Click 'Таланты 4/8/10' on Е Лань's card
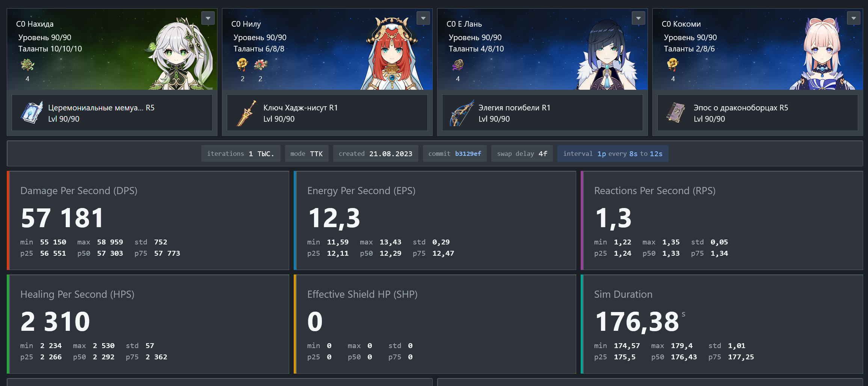The height and width of the screenshot is (386, 868). coord(476,49)
